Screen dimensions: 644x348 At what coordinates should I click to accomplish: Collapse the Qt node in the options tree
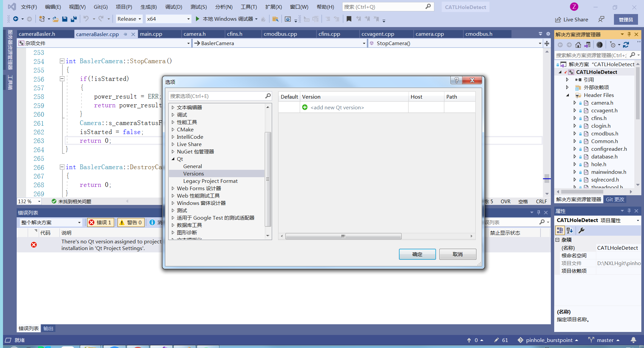coord(173,159)
